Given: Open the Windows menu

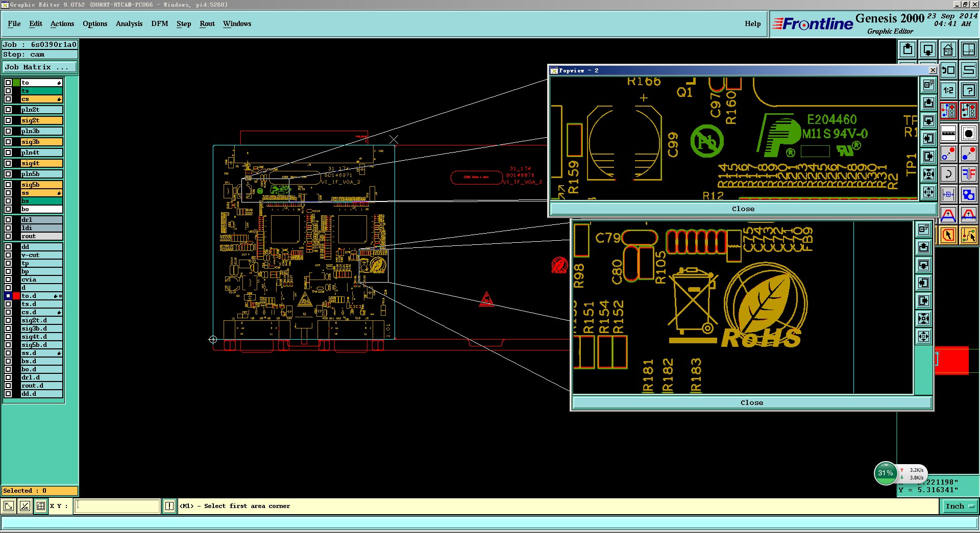Looking at the screenshot, I should click(237, 23).
